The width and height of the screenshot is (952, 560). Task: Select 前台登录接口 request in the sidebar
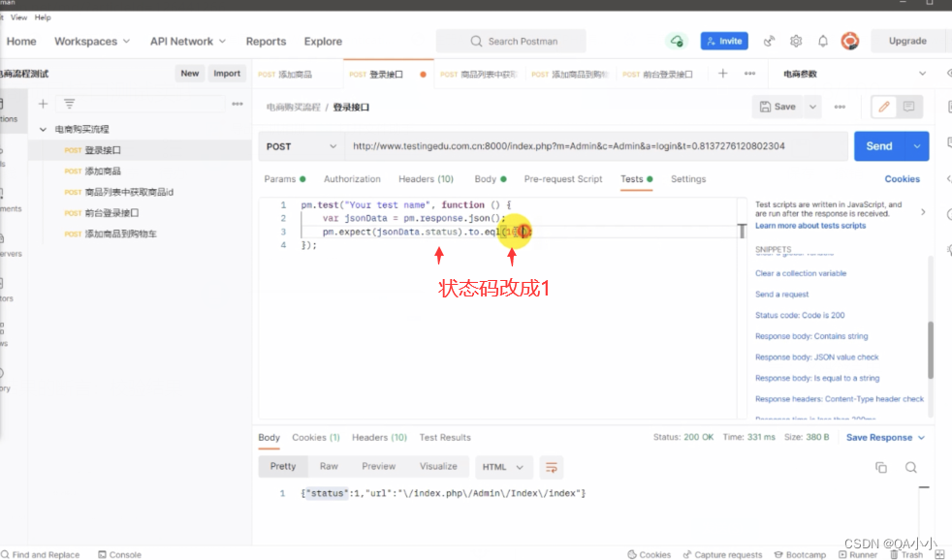[111, 213]
